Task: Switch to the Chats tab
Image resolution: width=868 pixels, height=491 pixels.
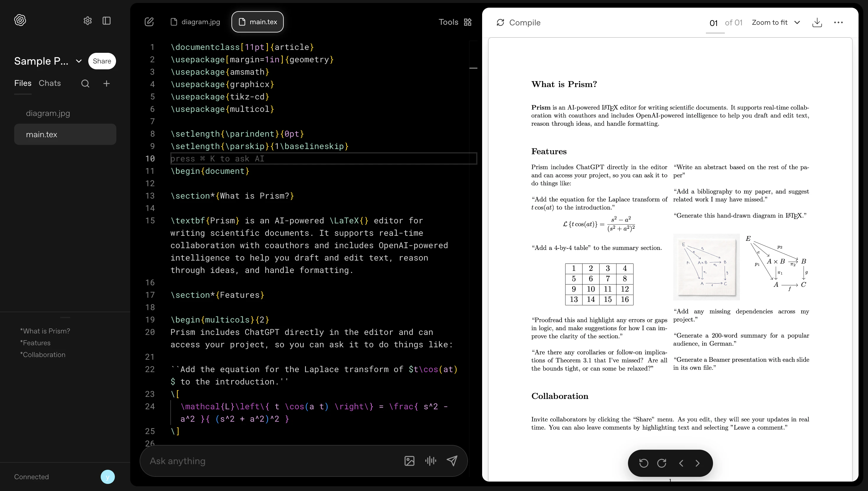Action: tap(50, 83)
